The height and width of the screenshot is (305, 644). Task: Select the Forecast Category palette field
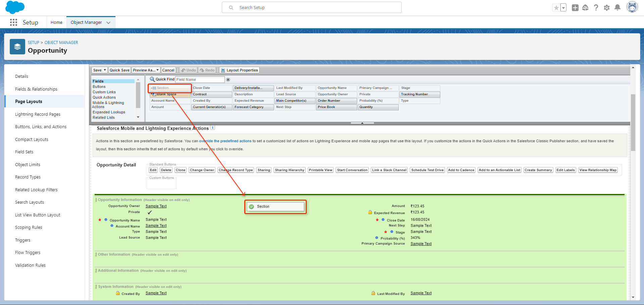[253, 107]
